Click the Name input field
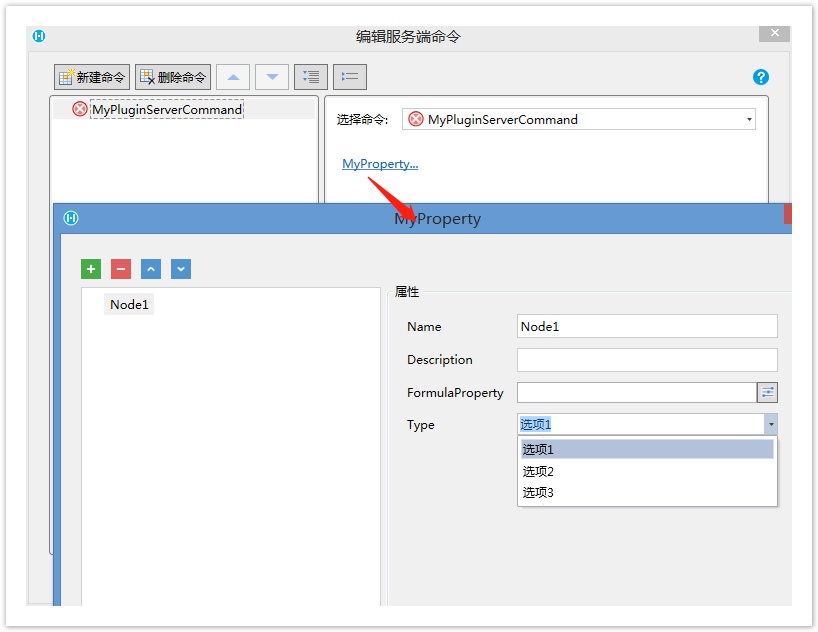Viewport: 818px width, 632px height. [x=646, y=326]
